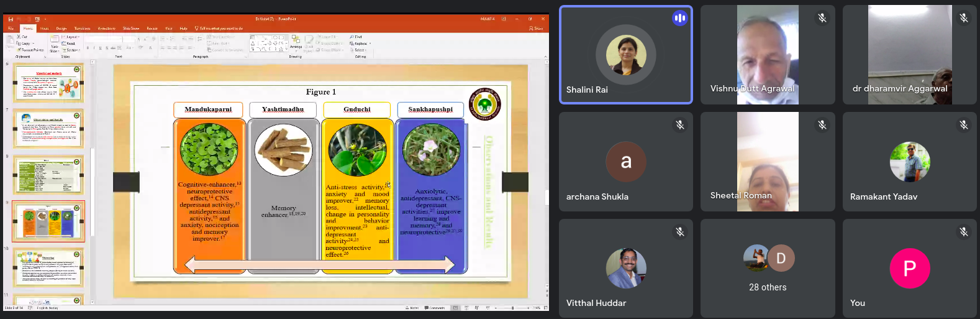Viewport: 980px width, 319px height.
Task: Click the muted mic icon on Vitthal Huddar tile
Action: point(680,232)
